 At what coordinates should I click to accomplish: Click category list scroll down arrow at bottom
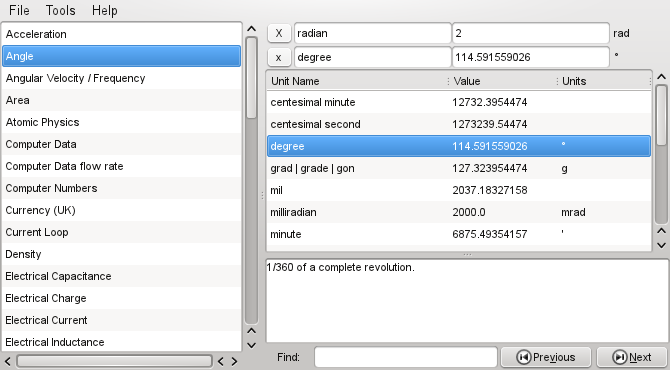pyautogui.click(x=252, y=345)
